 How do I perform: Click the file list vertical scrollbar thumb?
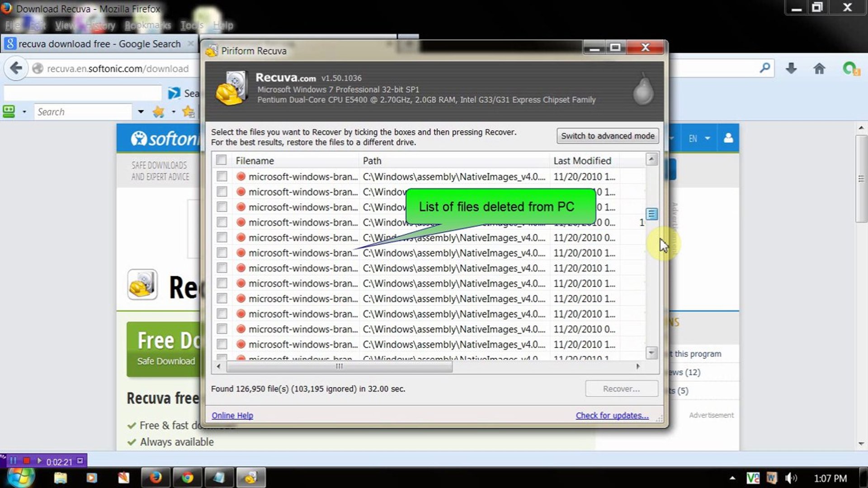click(x=651, y=214)
